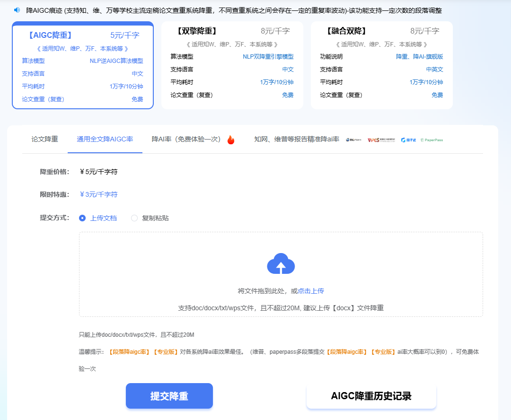
Task: Click the 降AIGC痕迹 announcement text
Action: point(234,10)
